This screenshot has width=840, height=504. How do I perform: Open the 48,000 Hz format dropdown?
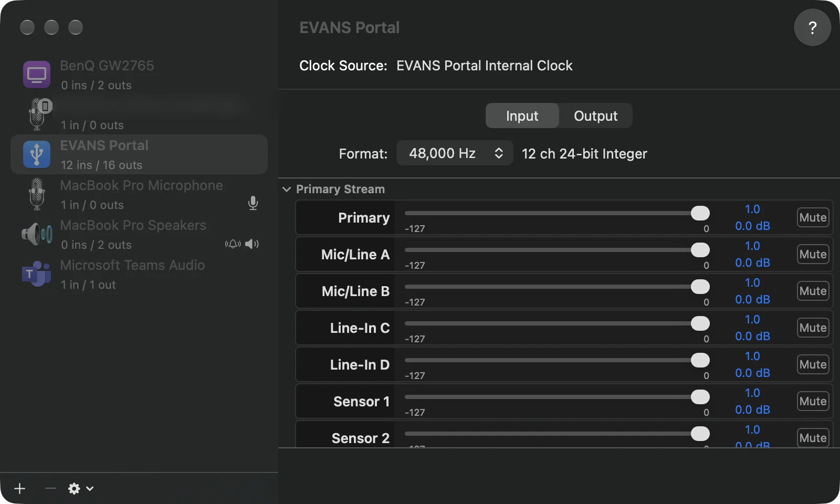(x=455, y=153)
